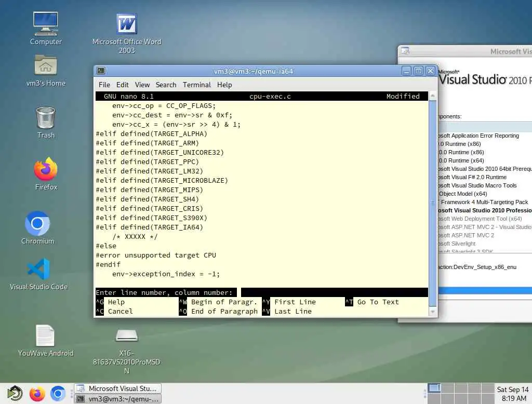Open the taskbar start menu icon
532x404 pixels.
pyautogui.click(x=15, y=394)
